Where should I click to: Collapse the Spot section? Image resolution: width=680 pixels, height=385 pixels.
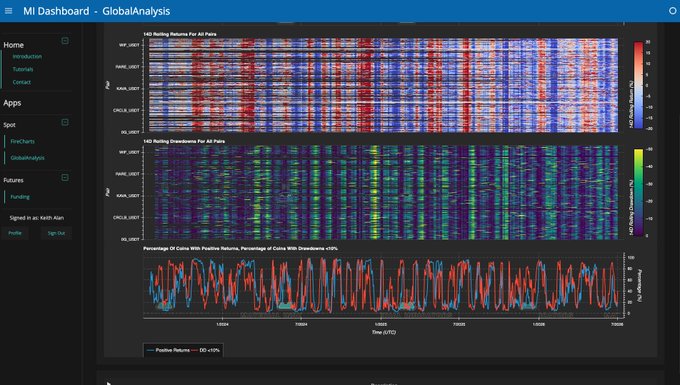[x=65, y=122]
